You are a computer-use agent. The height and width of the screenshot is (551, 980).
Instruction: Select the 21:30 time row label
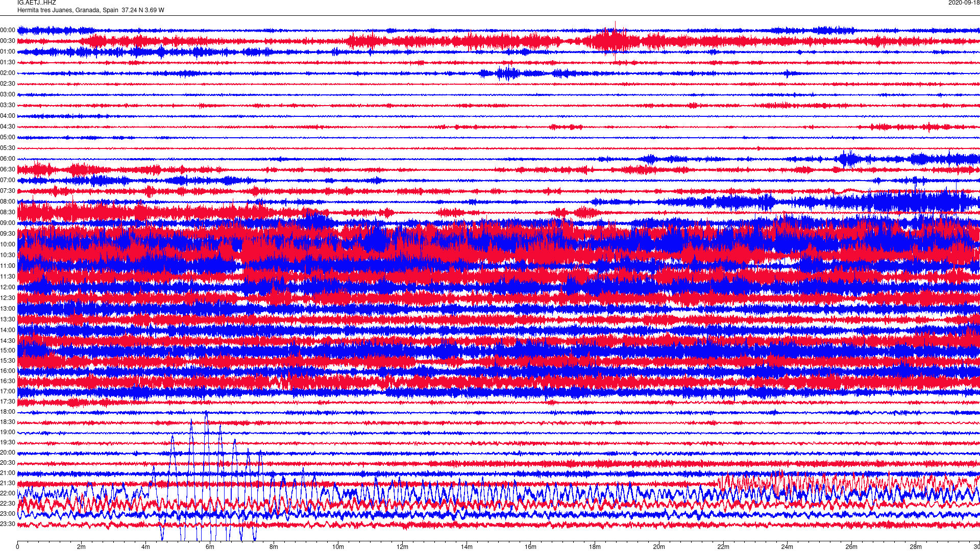(x=8, y=484)
